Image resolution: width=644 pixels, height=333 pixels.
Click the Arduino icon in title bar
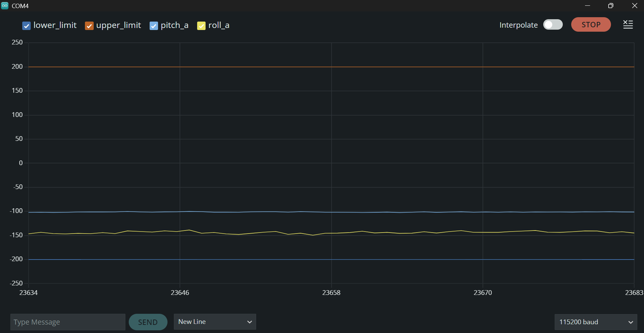(5, 6)
